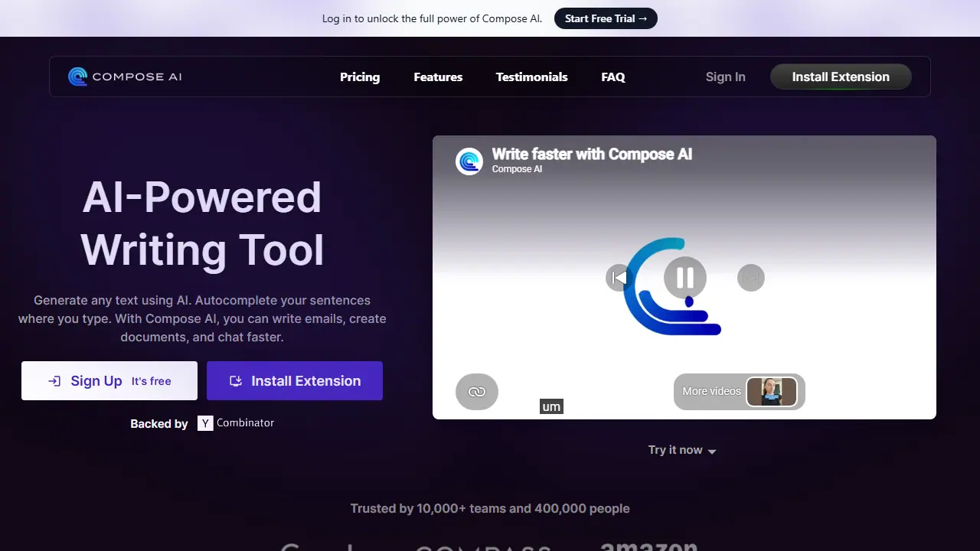Click the Compose AI logo in navbar
980x551 pixels.
point(125,77)
